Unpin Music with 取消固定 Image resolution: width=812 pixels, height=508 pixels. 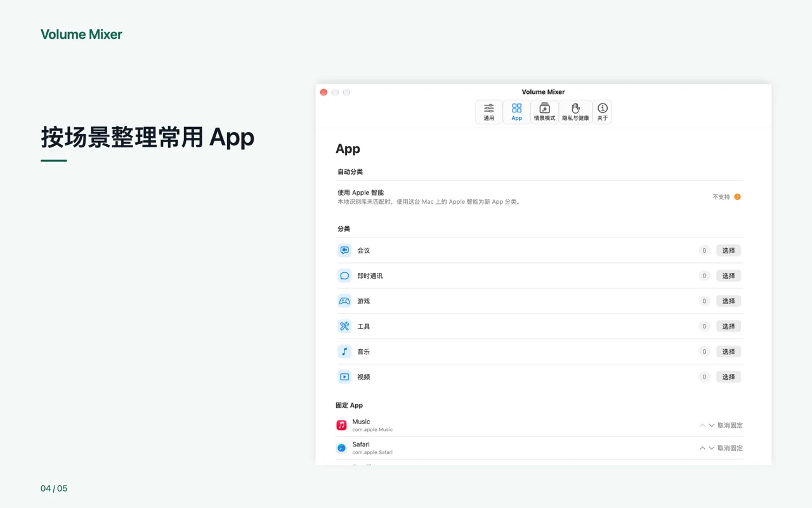tap(730, 425)
